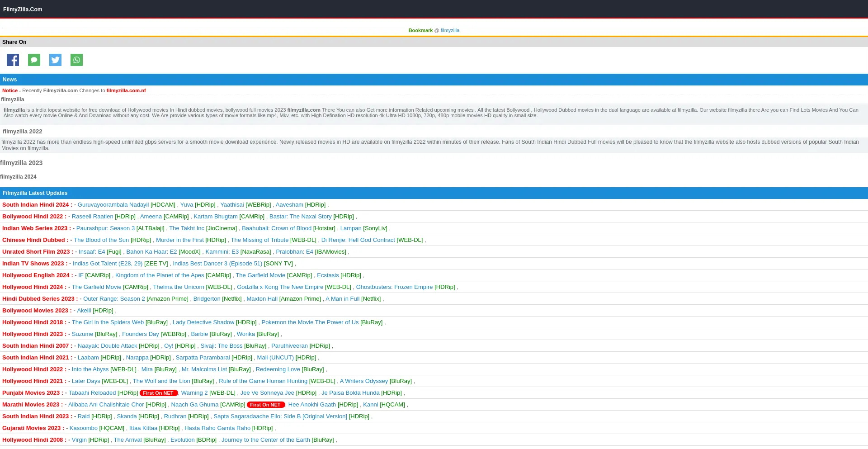
Task: Open The Girl in the Spiders Web link
Action: pos(108,322)
